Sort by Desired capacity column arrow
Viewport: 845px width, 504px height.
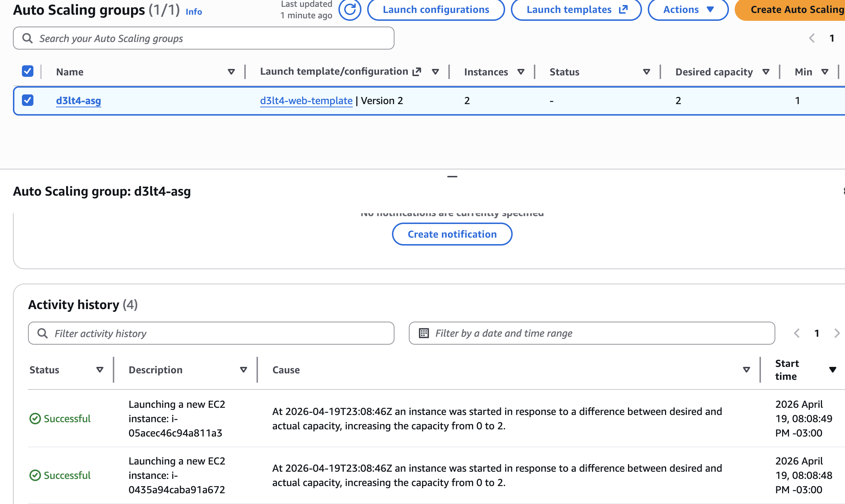(766, 72)
